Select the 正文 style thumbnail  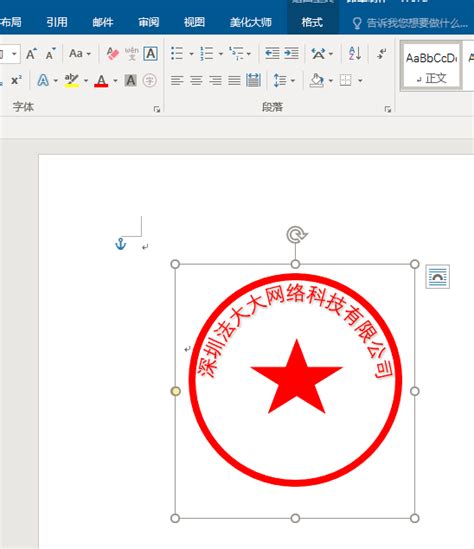pyautogui.click(x=431, y=66)
